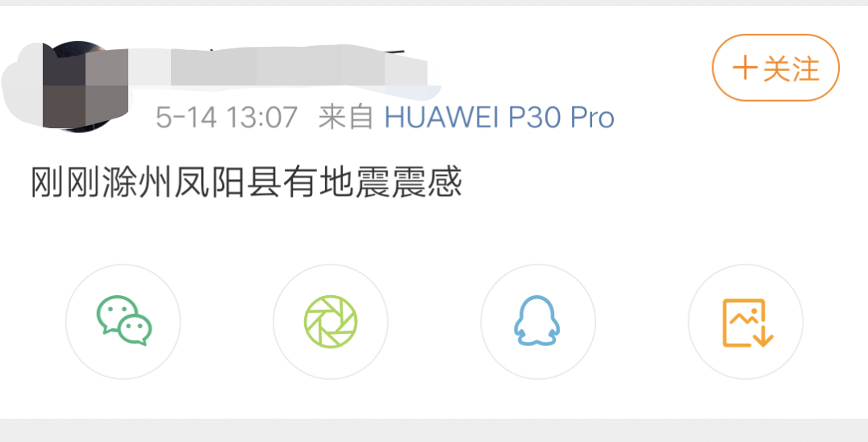Select the green camera aperture icon

[x=331, y=321]
